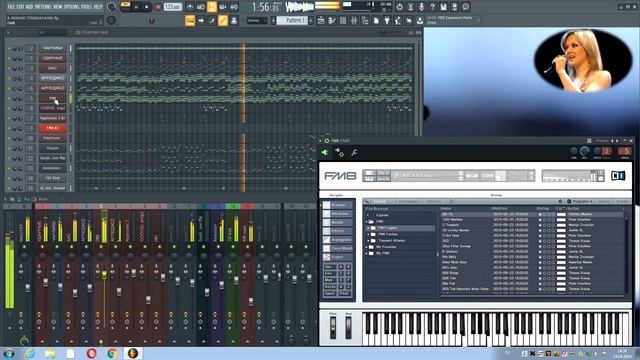This screenshot has width=640, height=360.
Task: Click the question mark help icon
Action: click(432, 7)
